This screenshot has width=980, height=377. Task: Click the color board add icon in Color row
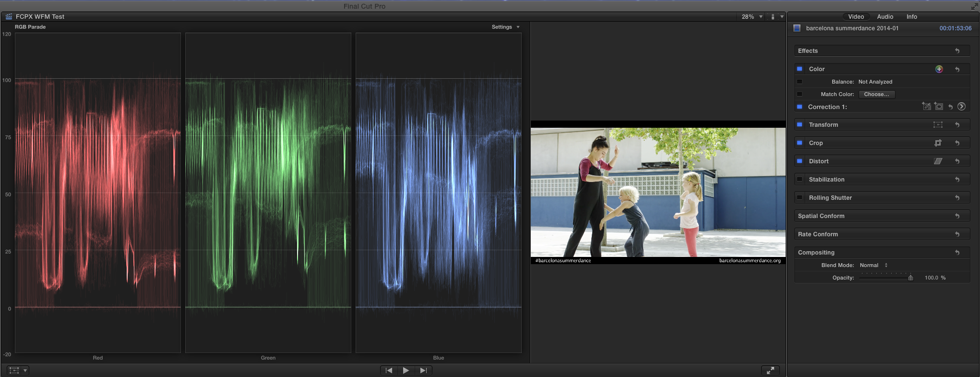(x=939, y=69)
